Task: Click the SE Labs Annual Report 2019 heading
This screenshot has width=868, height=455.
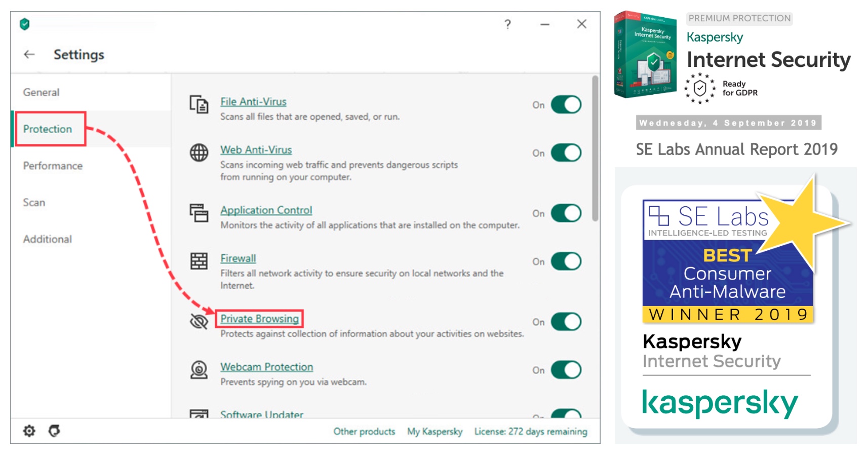Action: [737, 149]
